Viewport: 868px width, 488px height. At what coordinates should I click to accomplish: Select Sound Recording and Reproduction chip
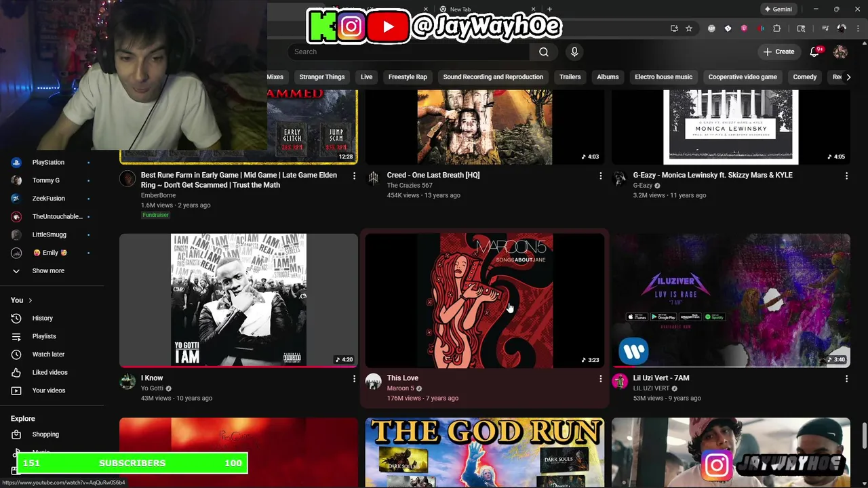pyautogui.click(x=493, y=77)
